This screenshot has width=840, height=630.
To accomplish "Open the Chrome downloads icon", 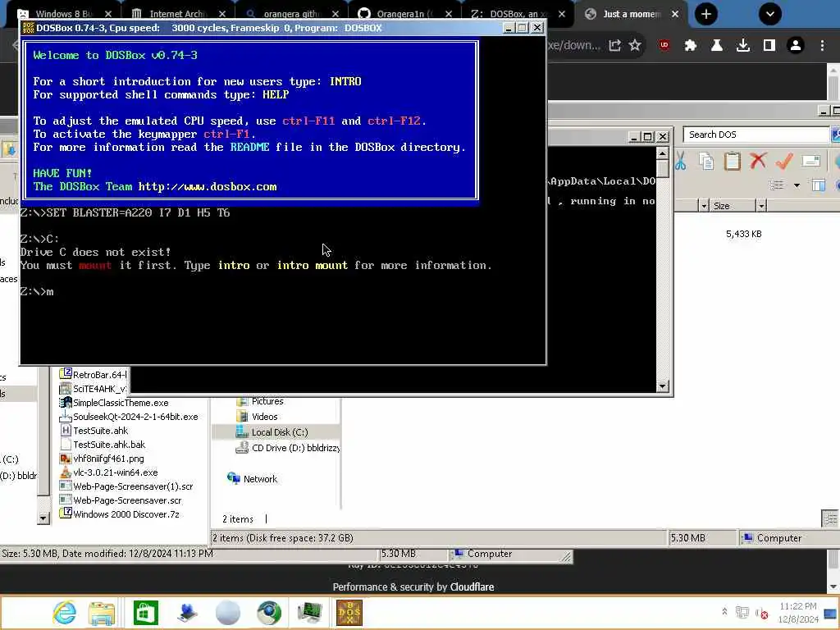I will [x=743, y=46].
